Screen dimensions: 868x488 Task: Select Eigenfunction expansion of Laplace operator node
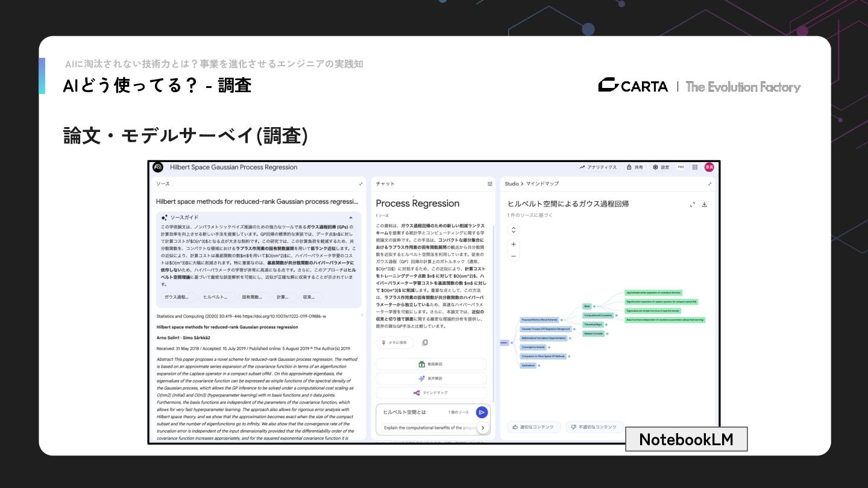661,302
